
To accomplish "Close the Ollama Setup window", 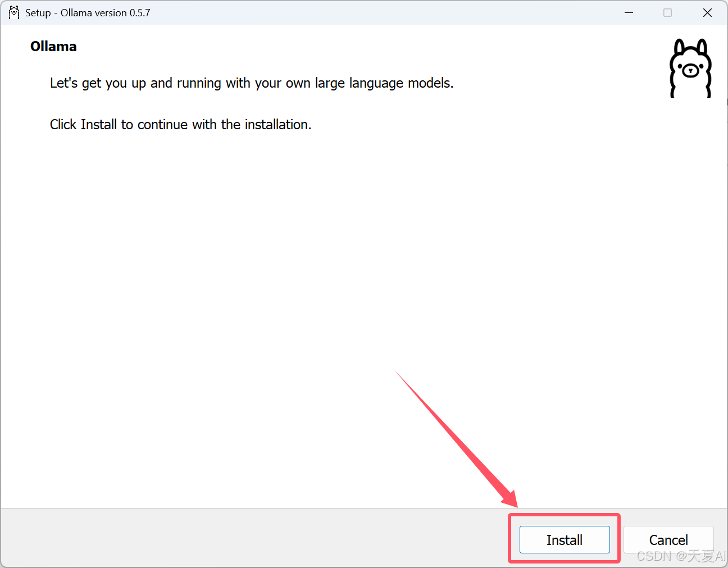I will tap(707, 12).
